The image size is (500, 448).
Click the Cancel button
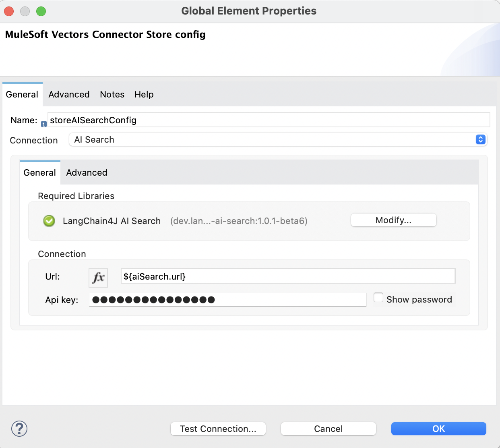[329, 429]
